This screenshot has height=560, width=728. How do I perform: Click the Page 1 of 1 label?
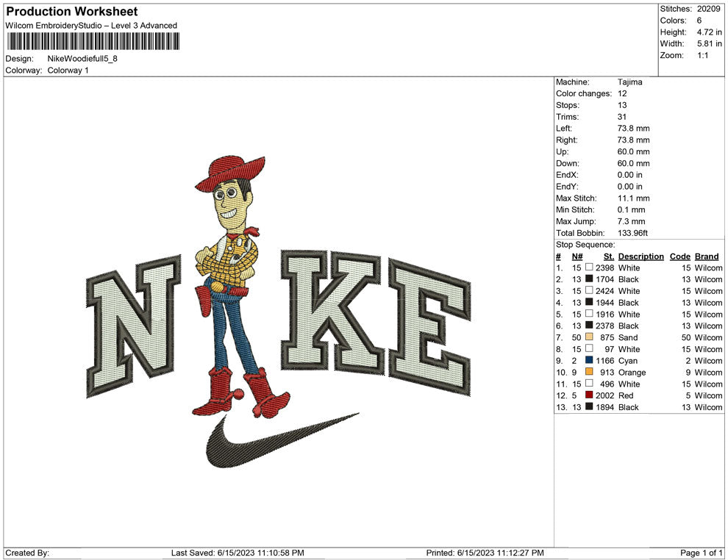[701, 553]
